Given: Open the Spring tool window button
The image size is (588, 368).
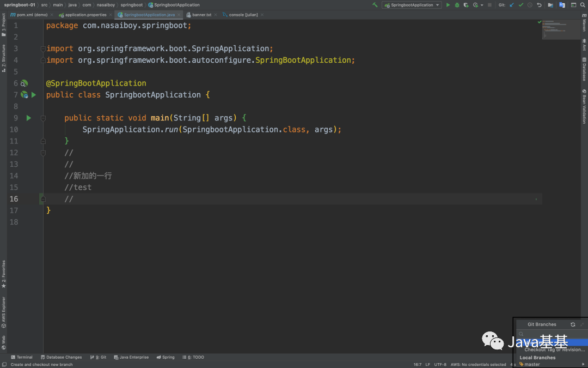Looking at the screenshot, I should tap(166, 357).
